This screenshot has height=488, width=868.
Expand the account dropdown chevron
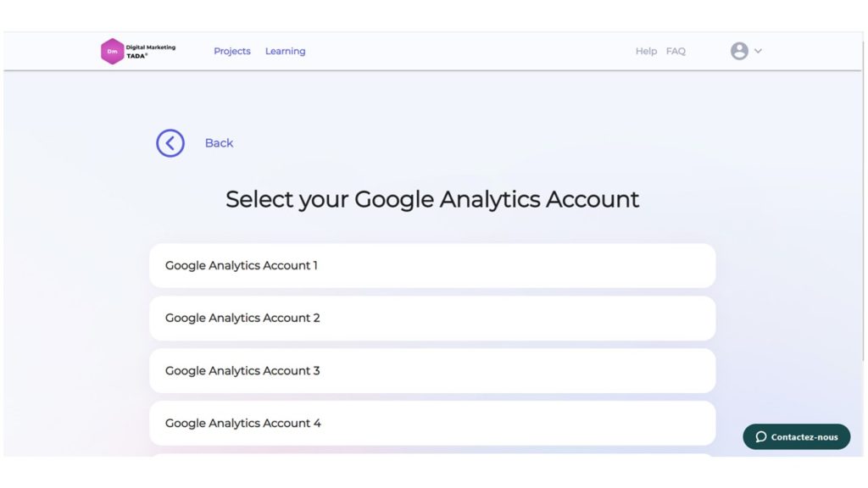click(x=758, y=51)
